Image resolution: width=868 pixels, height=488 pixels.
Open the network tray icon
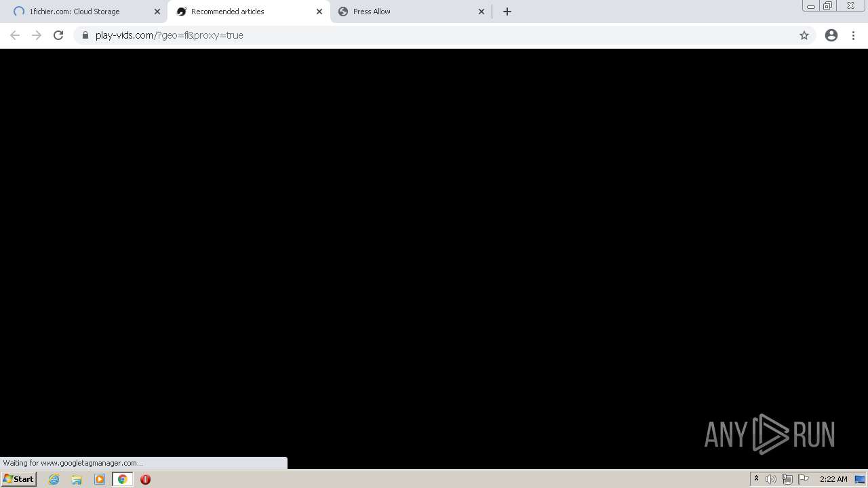(787, 479)
